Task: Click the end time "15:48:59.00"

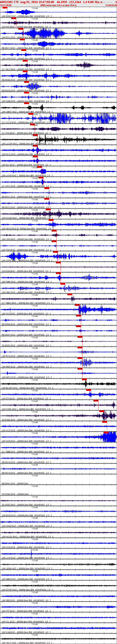Action: (x=111, y=5)
